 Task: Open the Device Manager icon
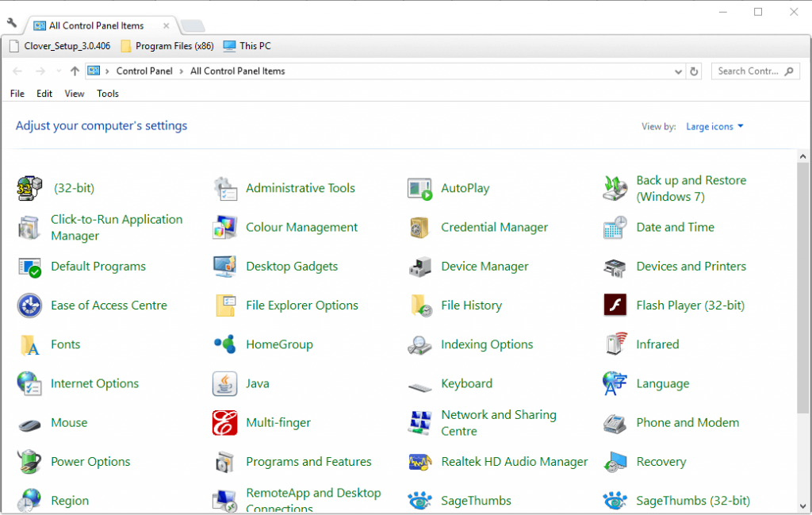coord(420,267)
